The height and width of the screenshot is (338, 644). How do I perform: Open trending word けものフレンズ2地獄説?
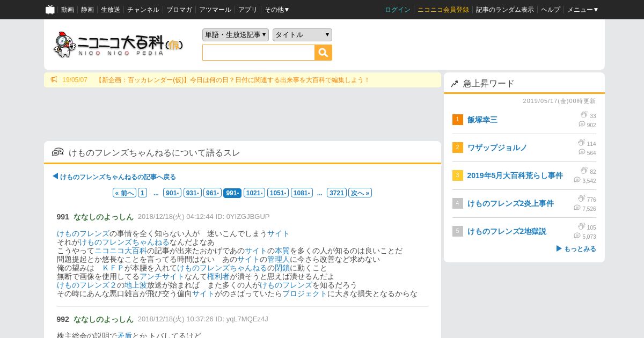(507, 231)
